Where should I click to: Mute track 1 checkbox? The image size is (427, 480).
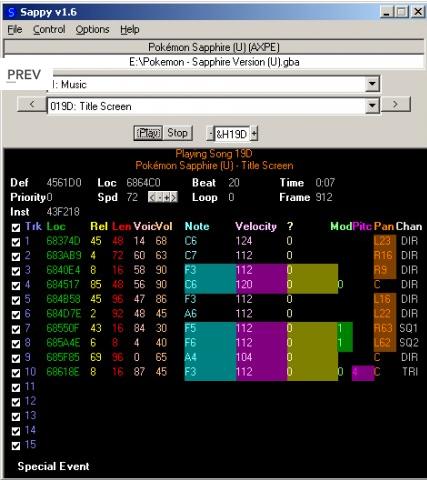click(x=16, y=242)
